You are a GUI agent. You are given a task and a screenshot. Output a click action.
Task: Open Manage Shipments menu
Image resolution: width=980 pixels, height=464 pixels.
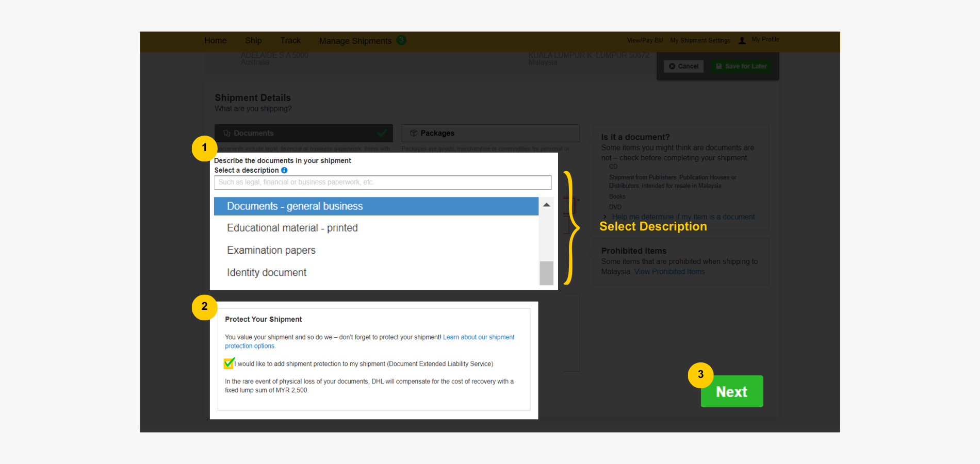[x=355, y=41]
